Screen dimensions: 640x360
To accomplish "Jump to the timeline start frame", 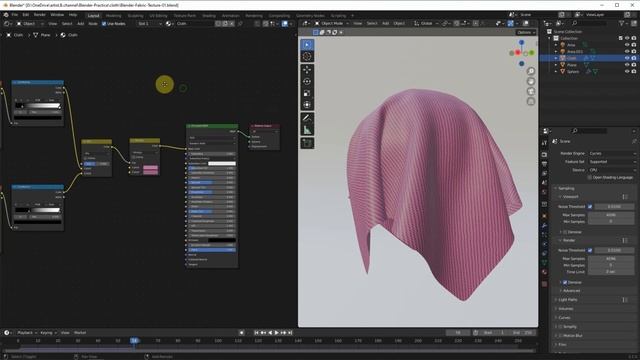I will point(256,333).
